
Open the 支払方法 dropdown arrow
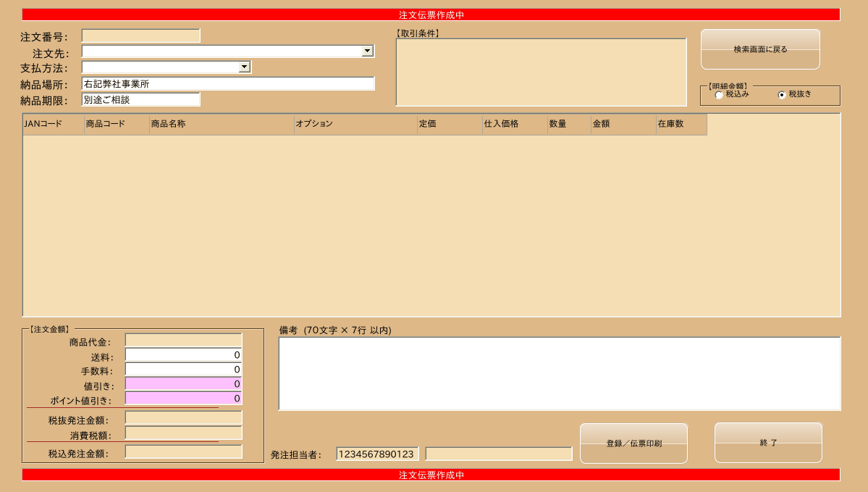244,67
